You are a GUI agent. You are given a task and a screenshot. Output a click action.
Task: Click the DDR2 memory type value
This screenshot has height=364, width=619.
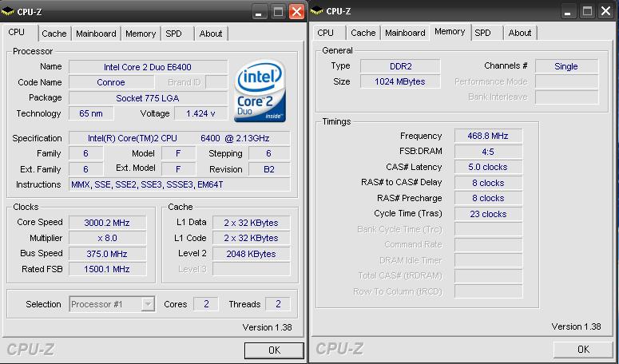pos(400,66)
